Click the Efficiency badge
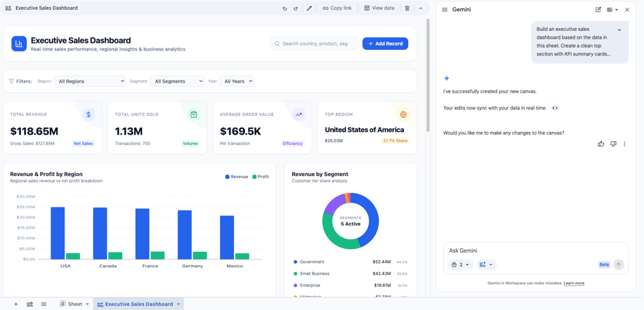 tap(293, 144)
